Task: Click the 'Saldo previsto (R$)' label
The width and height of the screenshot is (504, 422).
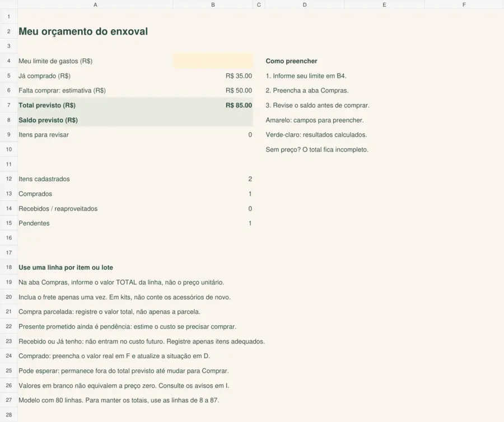Action: (48, 120)
